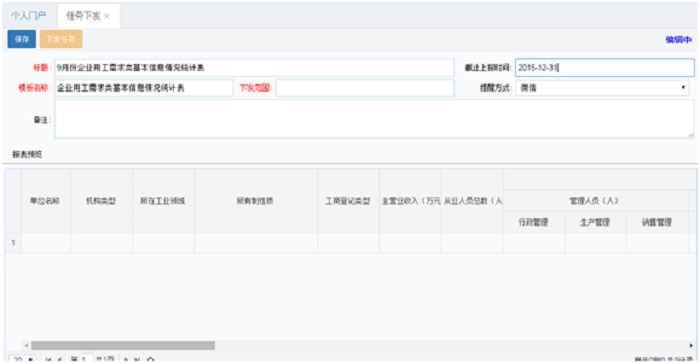Click the 行政管理 sub-column header
This screenshot has height=363, width=700.
click(534, 222)
